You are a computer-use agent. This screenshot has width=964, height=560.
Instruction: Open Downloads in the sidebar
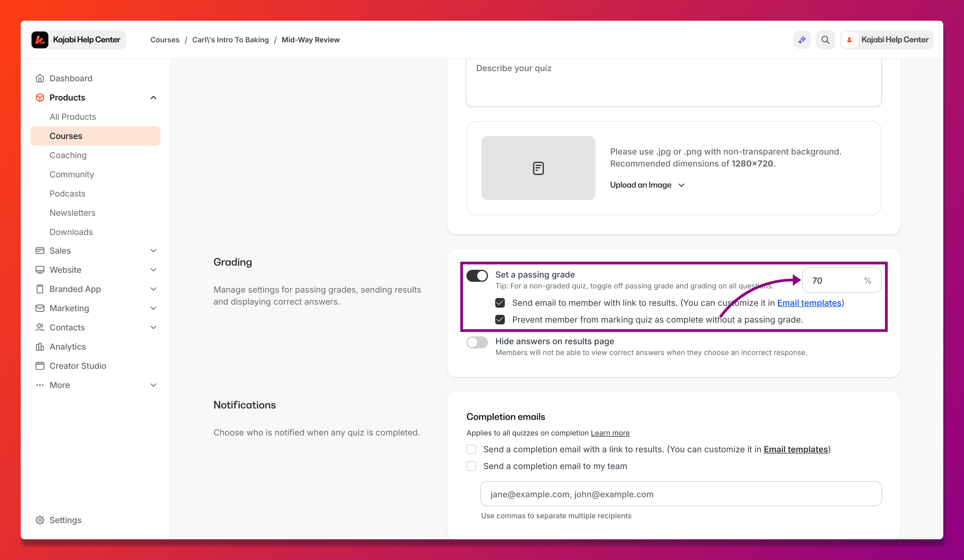pos(71,232)
